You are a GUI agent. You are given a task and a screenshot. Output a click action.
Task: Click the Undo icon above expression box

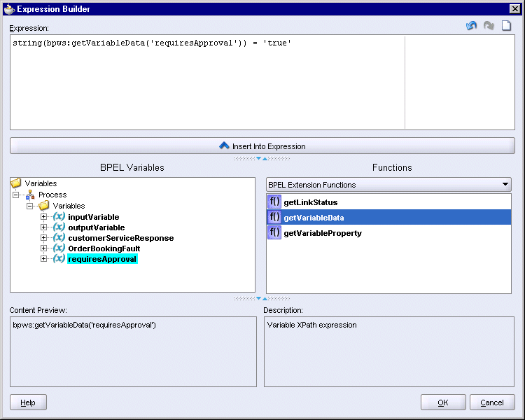pyautogui.click(x=471, y=25)
